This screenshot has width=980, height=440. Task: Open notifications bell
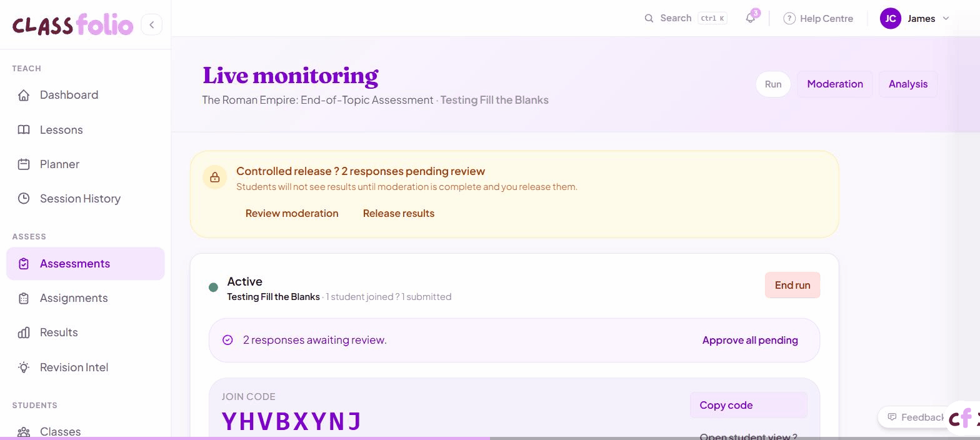coord(751,18)
